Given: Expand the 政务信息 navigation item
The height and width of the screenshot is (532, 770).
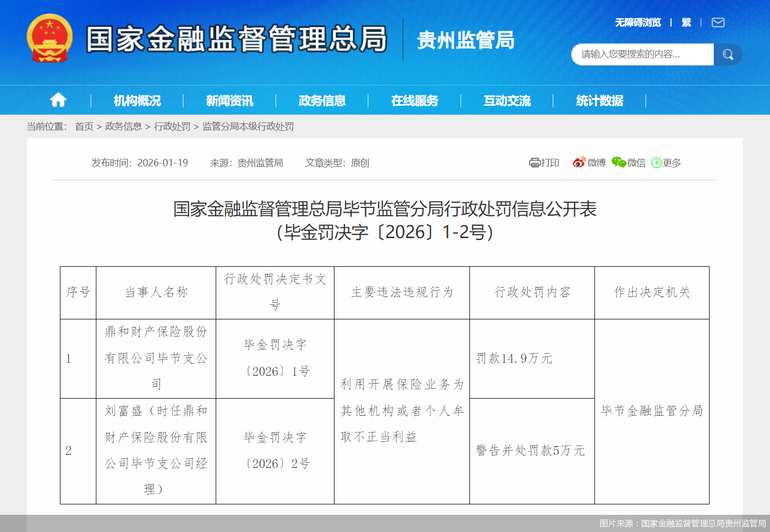Looking at the screenshot, I should pyautogui.click(x=322, y=100).
